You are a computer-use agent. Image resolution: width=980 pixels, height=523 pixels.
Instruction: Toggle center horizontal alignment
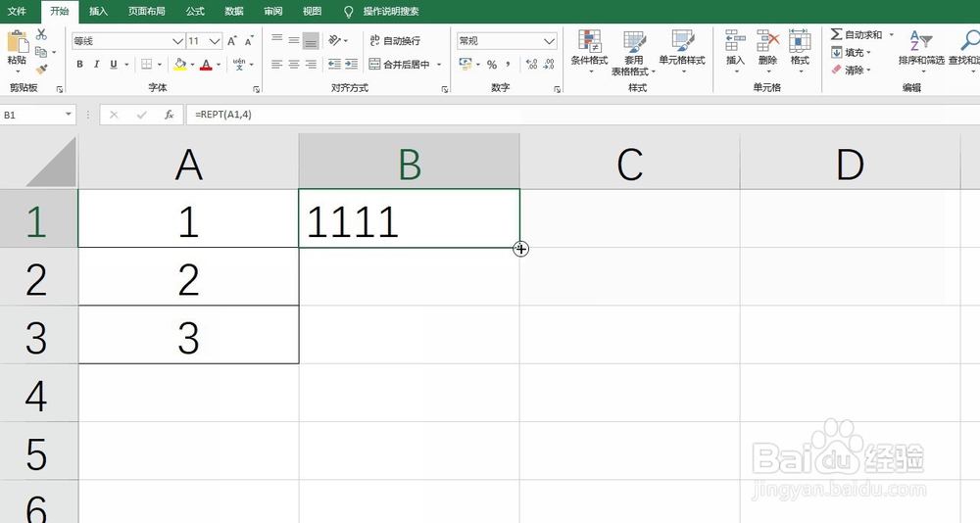[294, 65]
